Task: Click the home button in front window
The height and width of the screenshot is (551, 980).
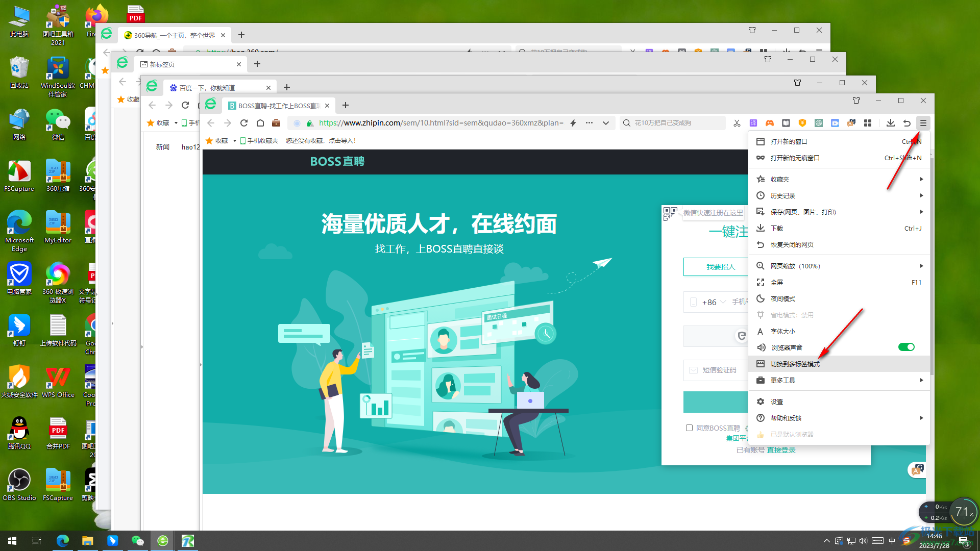Action: (x=260, y=123)
